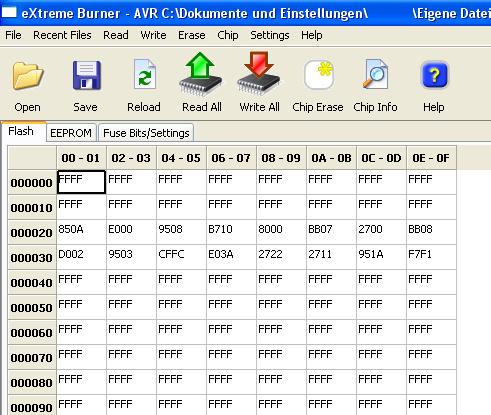Switch to the Fuse Bits/Settings tab

click(146, 133)
